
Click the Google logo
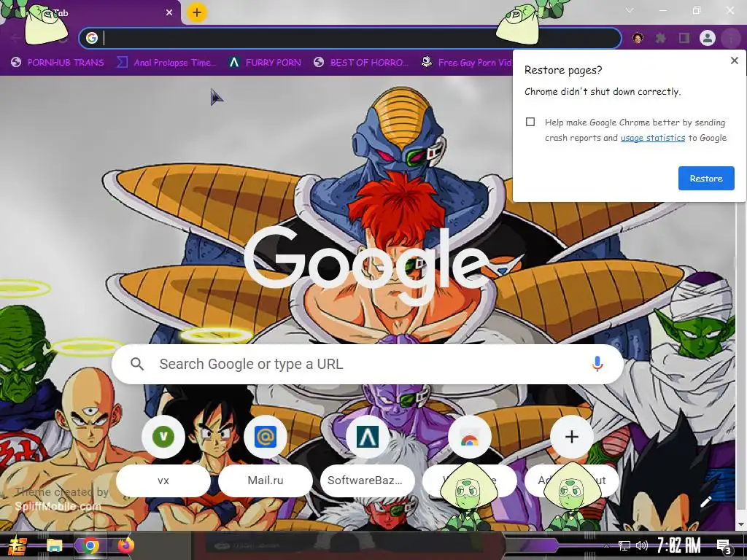click(366, 265)
